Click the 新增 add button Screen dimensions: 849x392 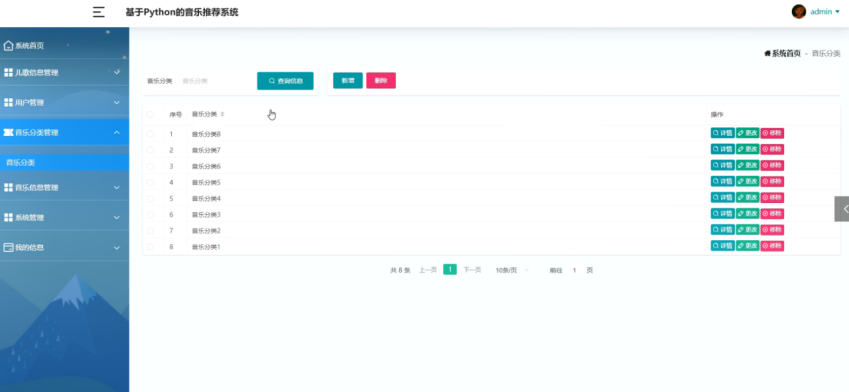click(x=348, y=81)
